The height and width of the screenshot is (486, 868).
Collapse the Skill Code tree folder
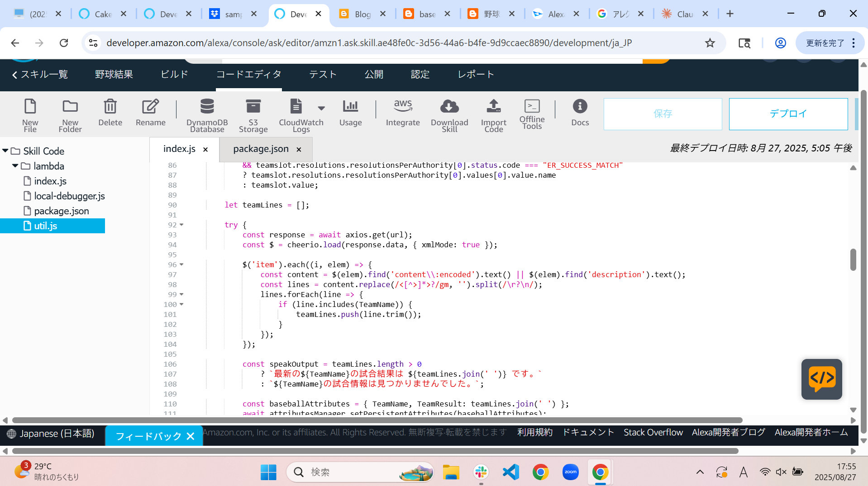(x=5, y=151)
